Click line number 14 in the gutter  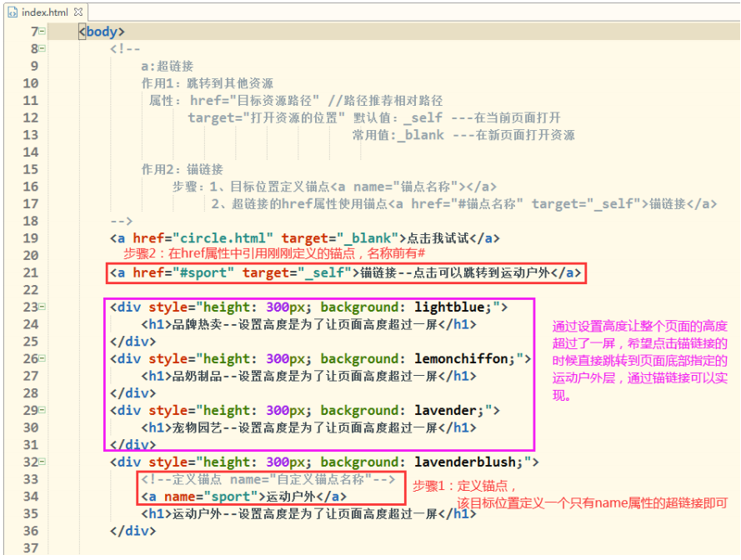click(31, 152)
